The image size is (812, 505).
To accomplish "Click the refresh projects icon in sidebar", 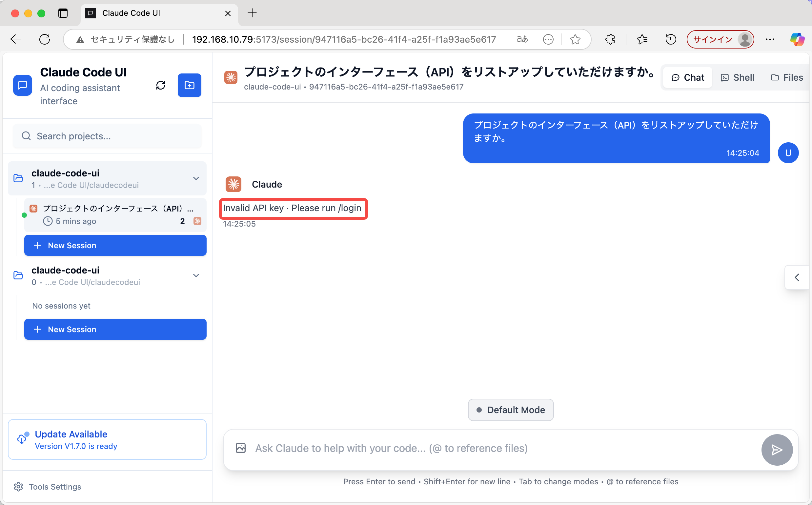I will [x=161, y=86].
